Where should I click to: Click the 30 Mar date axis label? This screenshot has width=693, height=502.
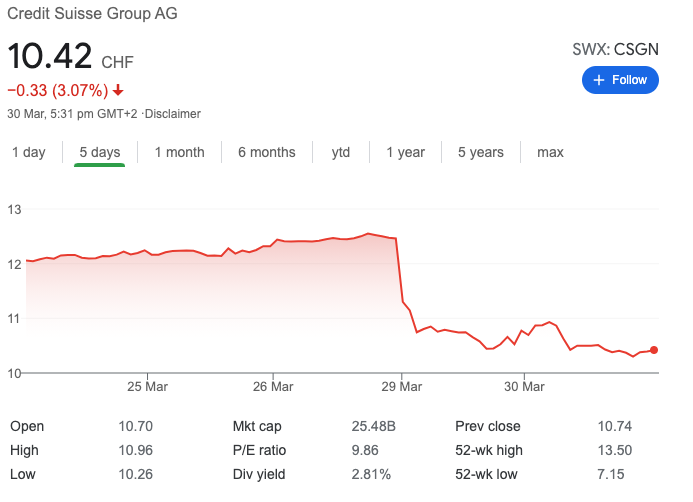pos(524,387)
